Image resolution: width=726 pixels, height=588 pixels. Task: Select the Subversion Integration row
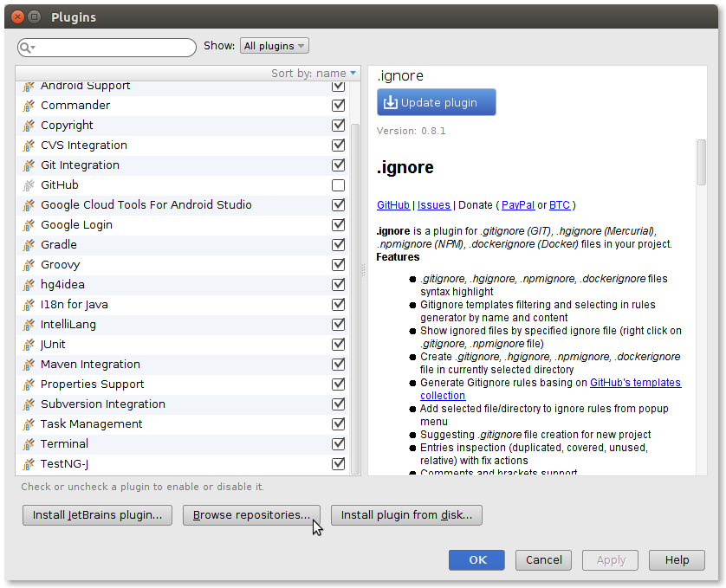183,404
